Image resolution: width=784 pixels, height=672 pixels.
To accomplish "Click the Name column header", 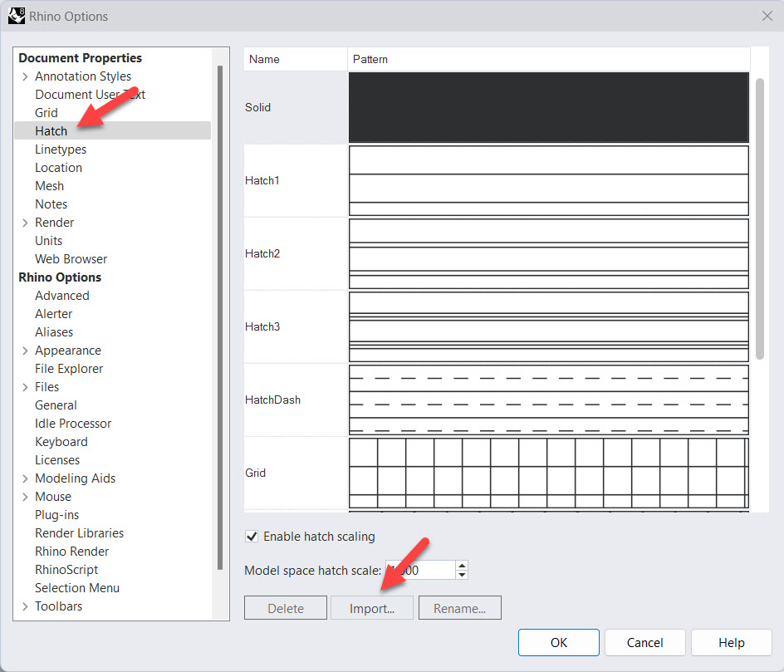I will pos(296,59).
